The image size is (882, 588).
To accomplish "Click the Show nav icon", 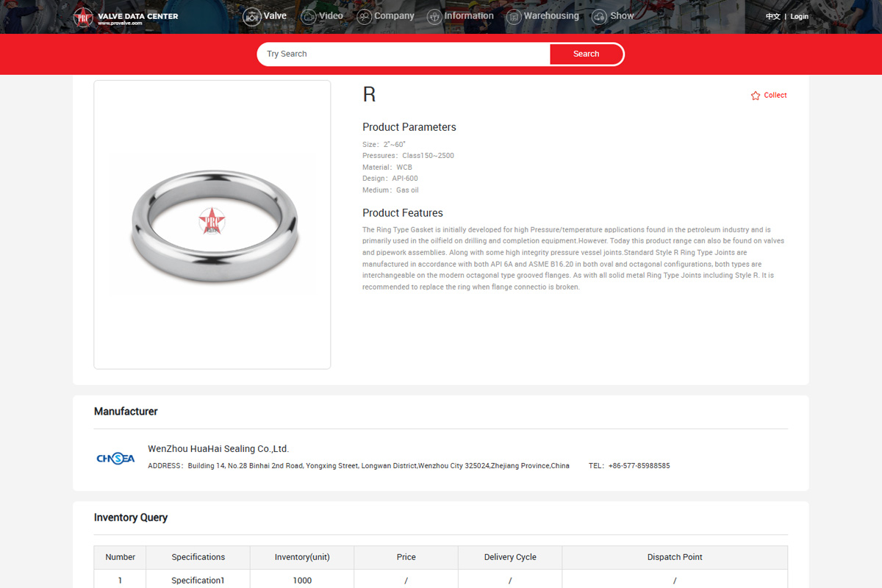I will pos(600,16).
